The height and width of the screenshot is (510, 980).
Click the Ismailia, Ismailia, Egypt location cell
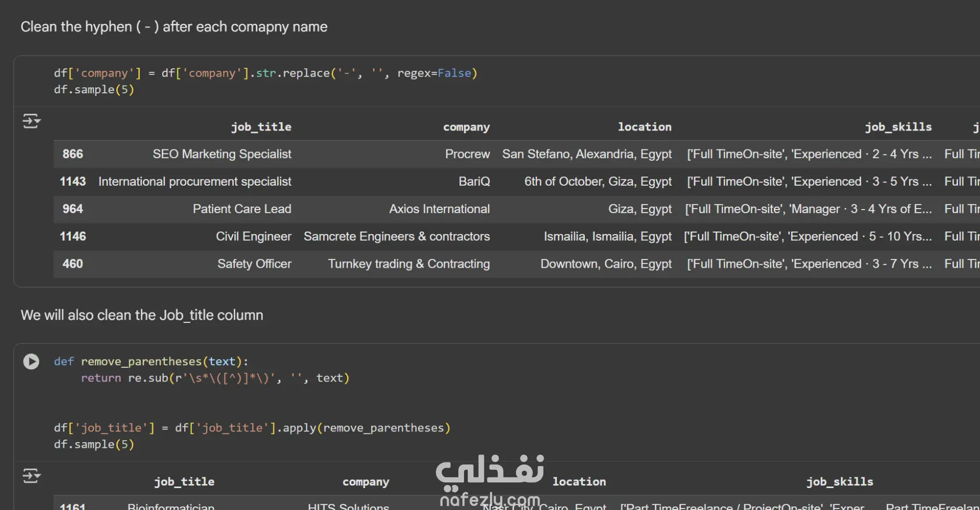(607, 237)
